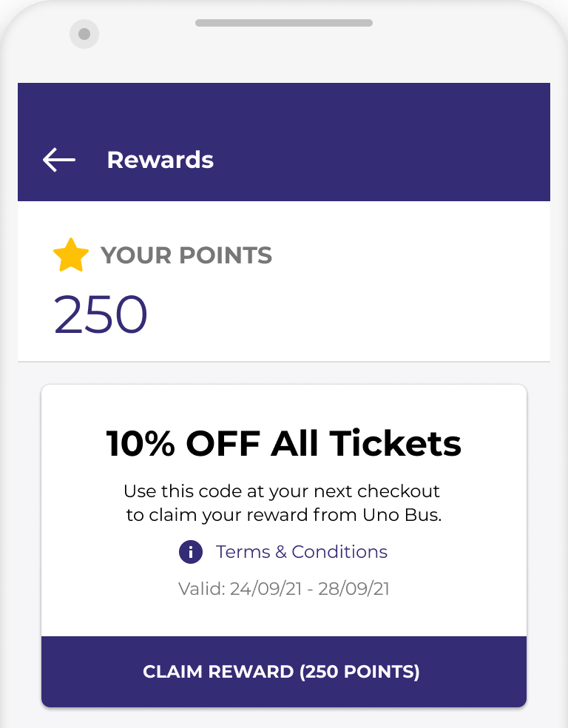Tap the phone's front camera dot
The width and height of the screenshot is (568, 728).
coord(84,34)
